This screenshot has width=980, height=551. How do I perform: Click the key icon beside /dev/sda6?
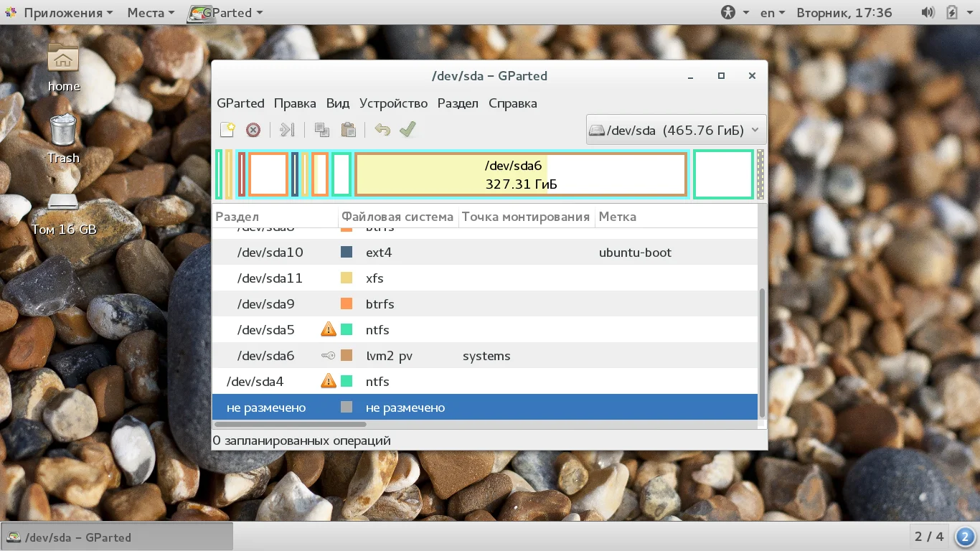(x=328, y=356)
